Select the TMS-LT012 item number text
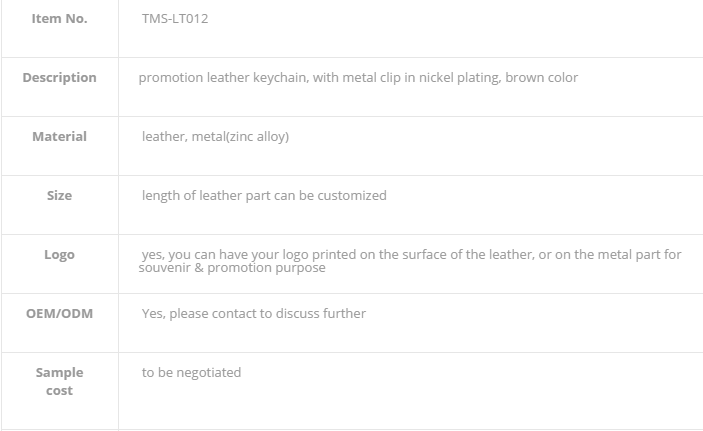 click(x=175, y=18)
